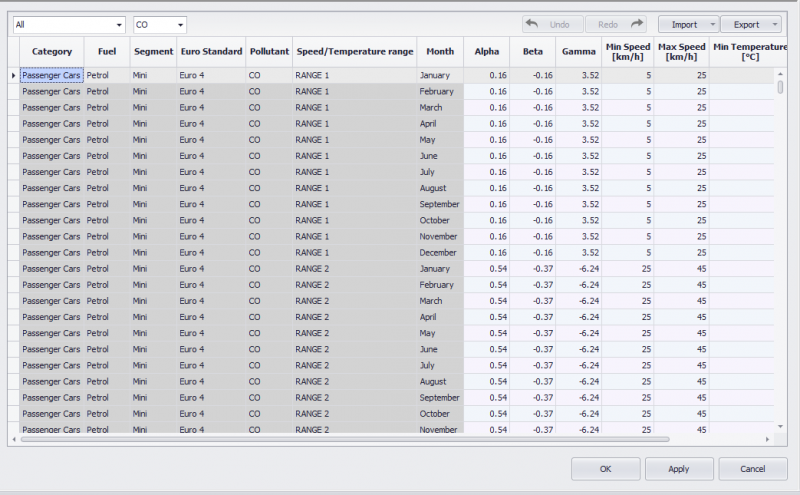The height and width of the screenshot is (495, 800).
Task: Click the Month column header
Action: click(x=440, y=52)
